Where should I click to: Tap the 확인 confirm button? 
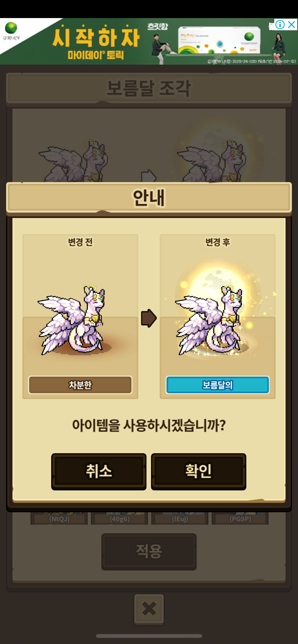coord(198,472)
